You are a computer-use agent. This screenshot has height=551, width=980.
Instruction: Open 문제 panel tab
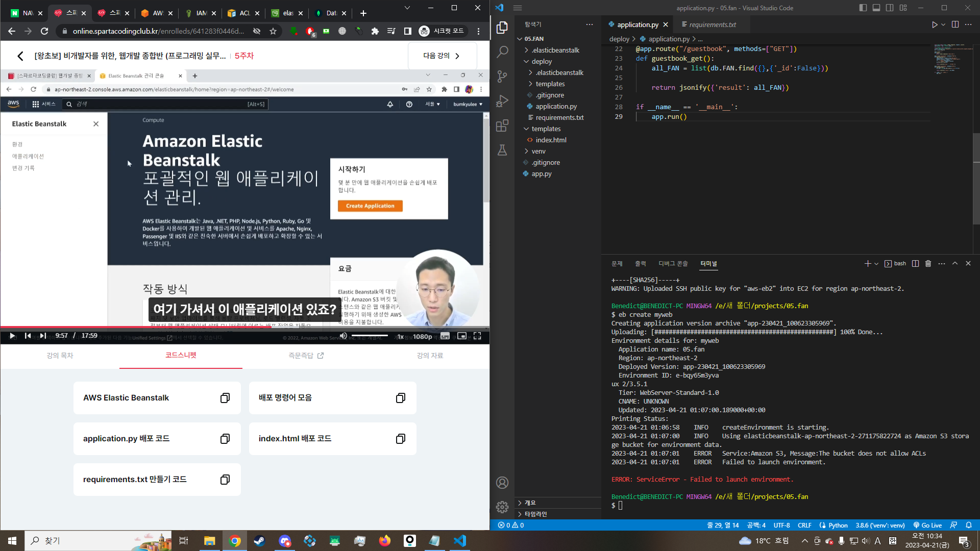pyautogui.click(x=617, y=264)
